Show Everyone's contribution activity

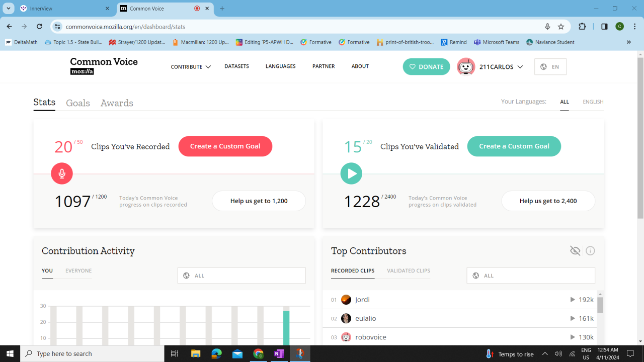coord(78,270)
